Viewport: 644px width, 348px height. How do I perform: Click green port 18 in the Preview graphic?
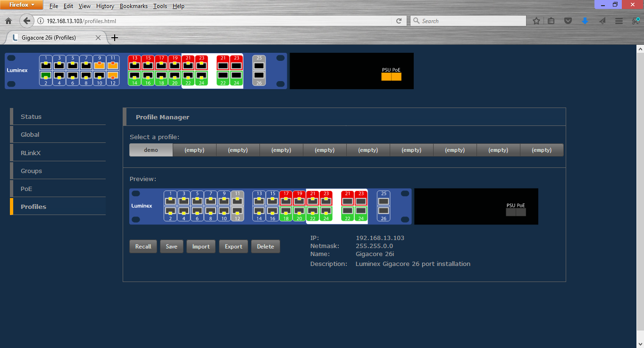[x=286, y=214]
